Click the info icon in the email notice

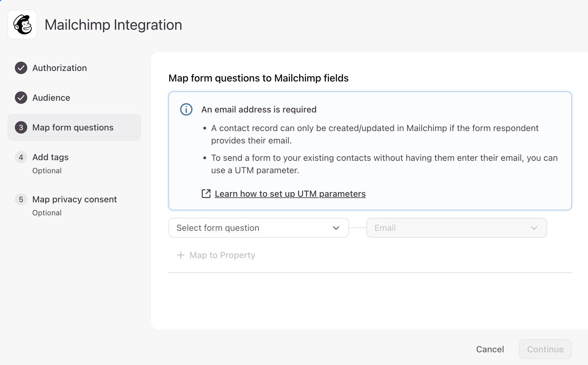[186, 109]
